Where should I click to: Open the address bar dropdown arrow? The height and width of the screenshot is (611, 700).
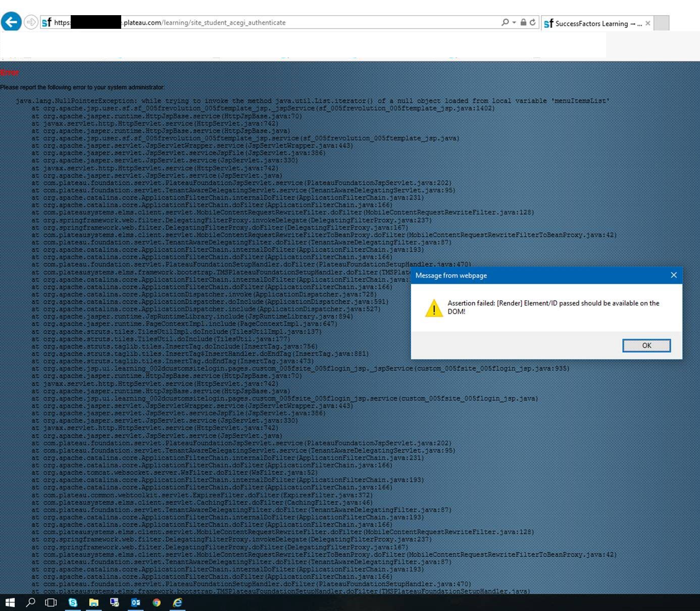click(514, 23)
